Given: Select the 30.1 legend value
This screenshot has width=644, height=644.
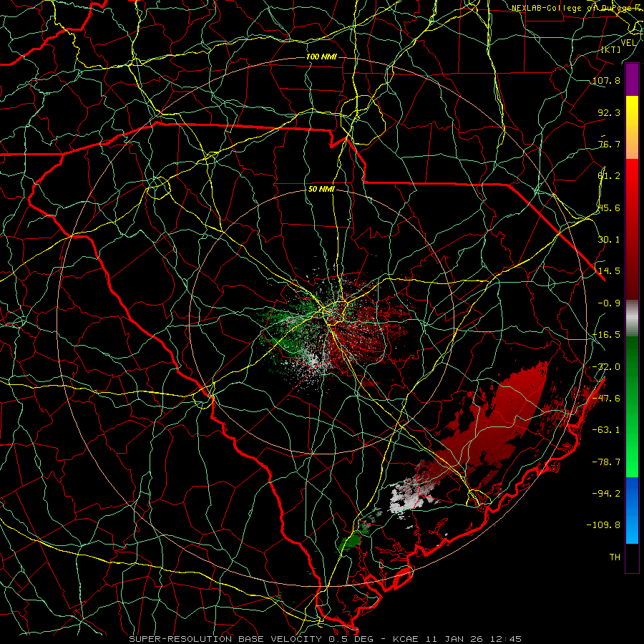Looking at the screenshot, I should coord(609,240).
